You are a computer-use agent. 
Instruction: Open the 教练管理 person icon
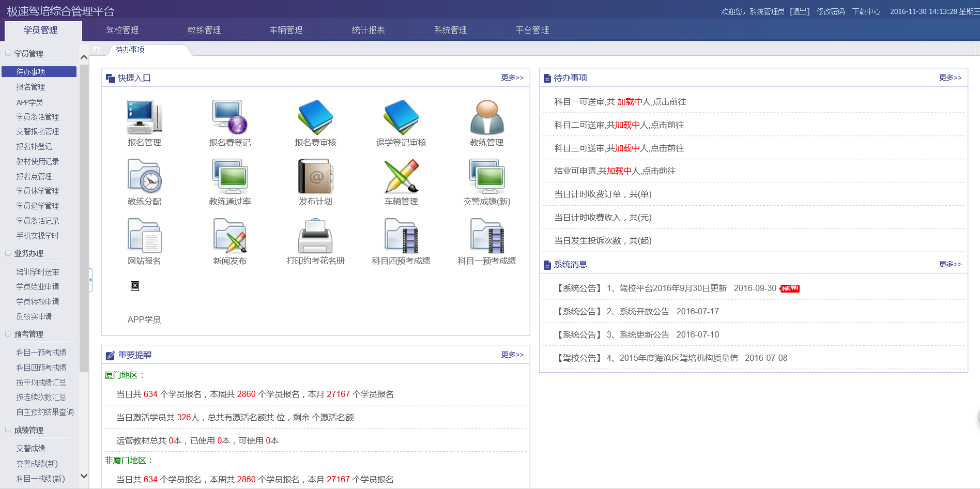[486, 117]
